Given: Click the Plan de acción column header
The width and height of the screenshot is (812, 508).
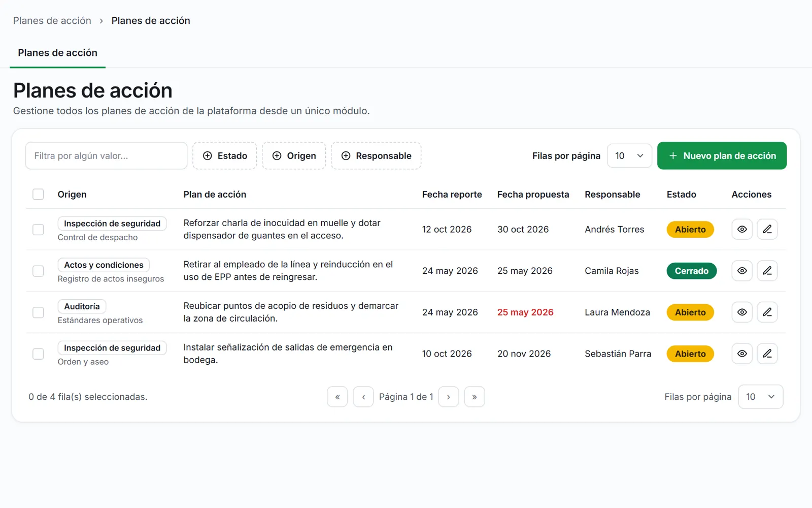Looking at the screenshot, I should pyautogui.click(x=215, y=195).
